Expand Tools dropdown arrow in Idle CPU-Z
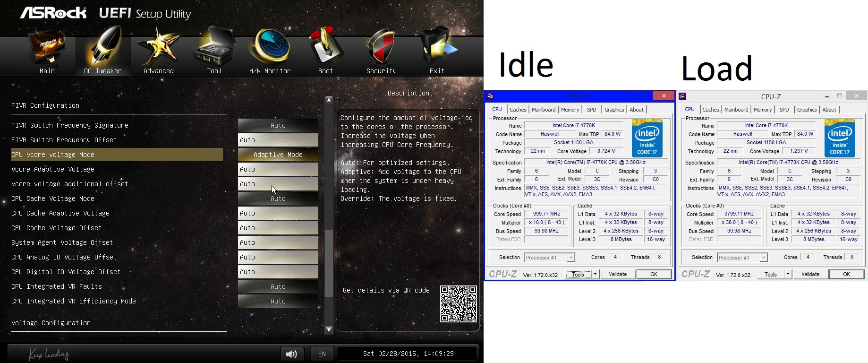868x363 pixels. click(595, 274)
